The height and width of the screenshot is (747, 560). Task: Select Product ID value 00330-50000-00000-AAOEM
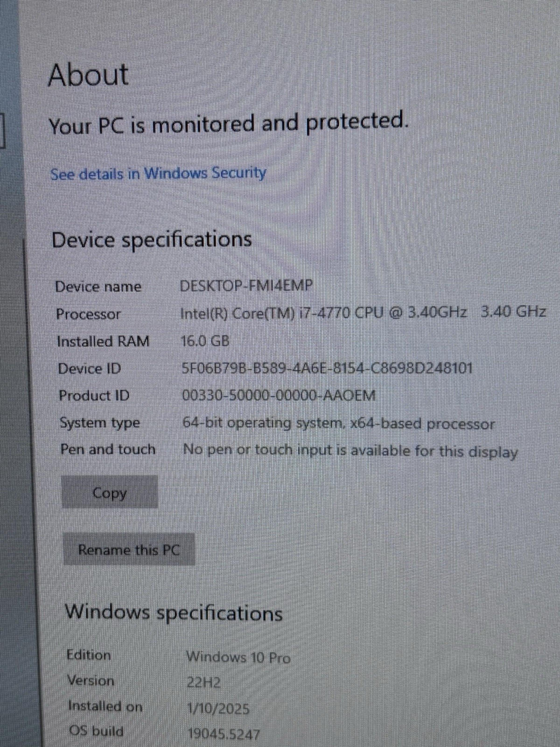279,396
